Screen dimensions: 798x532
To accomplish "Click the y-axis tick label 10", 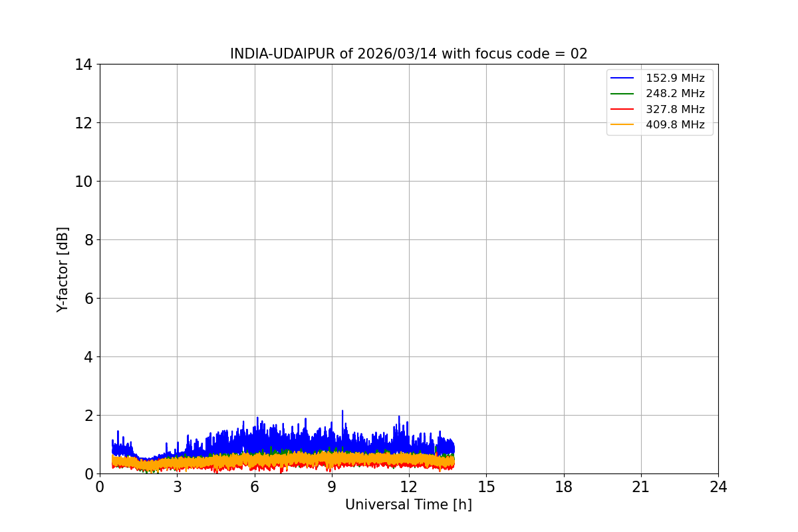I will click(x=84, y=182).
